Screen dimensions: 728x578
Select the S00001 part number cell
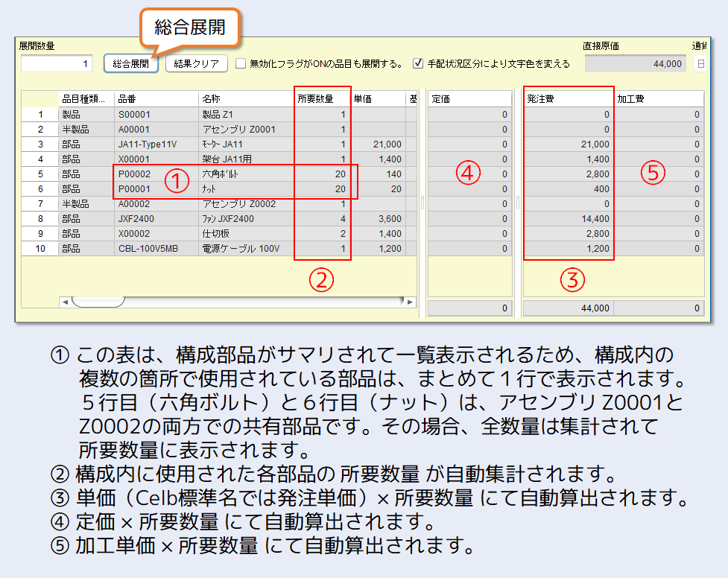156,115
